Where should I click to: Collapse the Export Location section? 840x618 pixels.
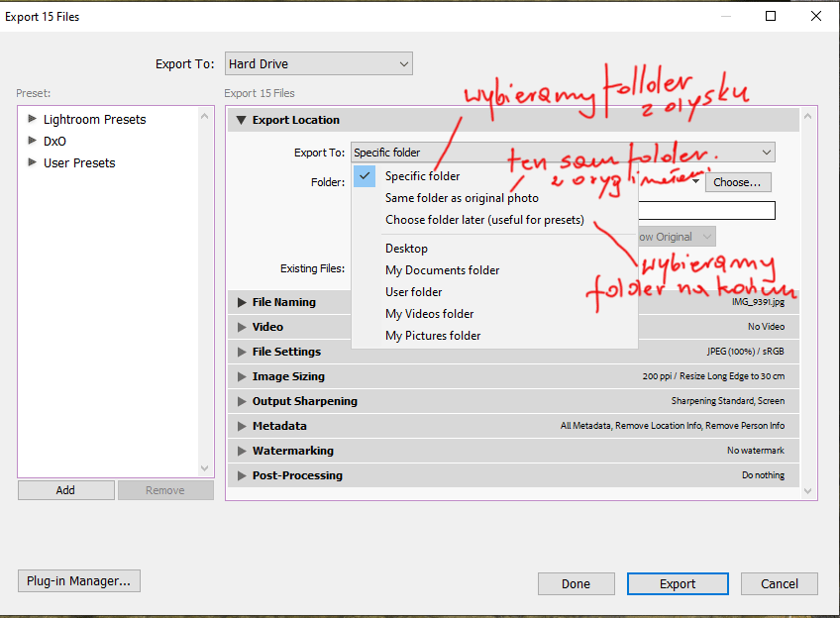(x=241, y=121)
